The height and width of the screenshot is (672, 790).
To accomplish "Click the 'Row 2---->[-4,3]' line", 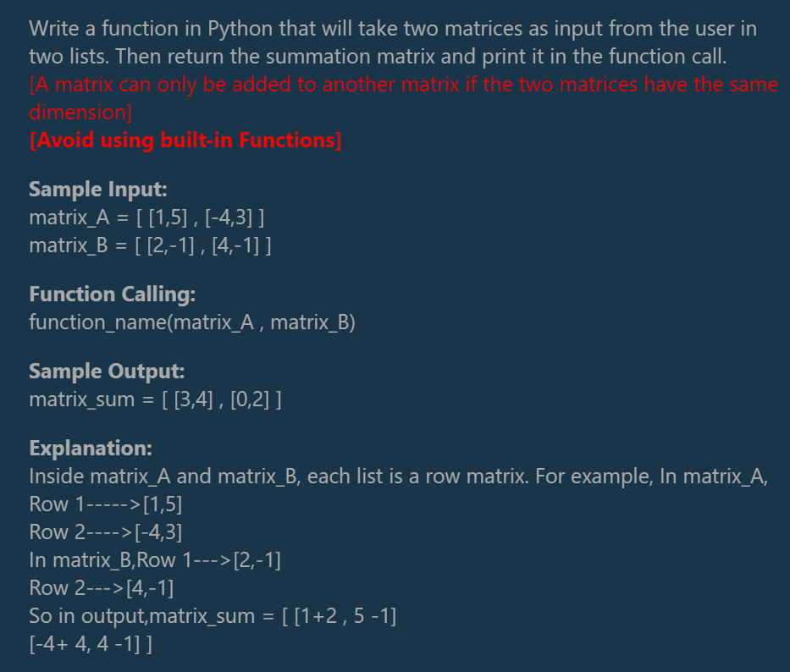I will [x=106, y=532].
